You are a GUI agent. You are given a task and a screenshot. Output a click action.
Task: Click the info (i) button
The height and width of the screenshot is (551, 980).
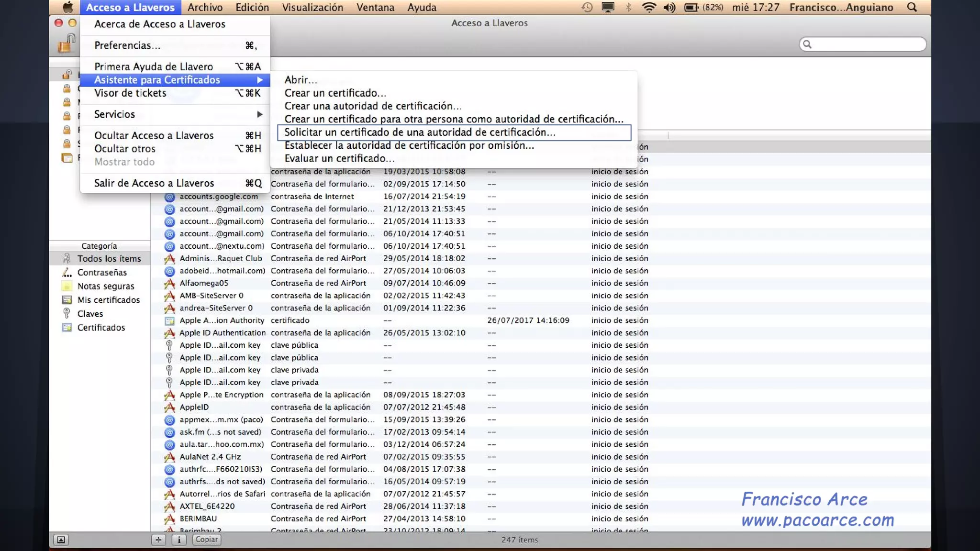[179, 540]
